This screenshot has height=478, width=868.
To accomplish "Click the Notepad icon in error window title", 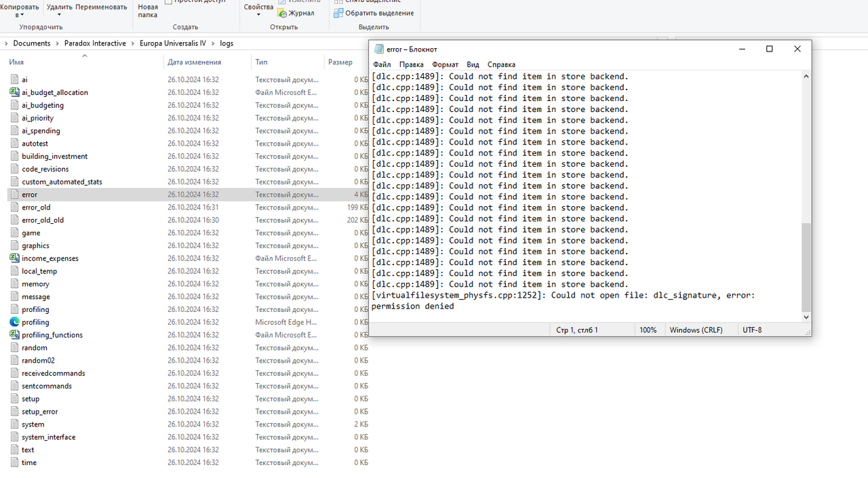I will 379,49.
